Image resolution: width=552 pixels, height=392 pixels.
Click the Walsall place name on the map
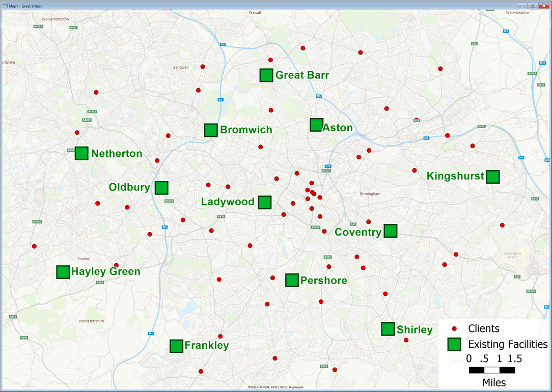click(255, 12)
